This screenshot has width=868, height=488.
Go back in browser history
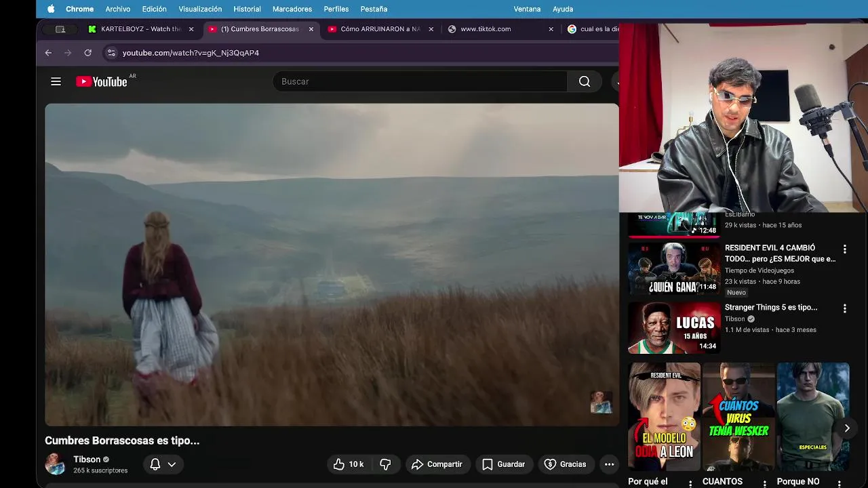48,53
